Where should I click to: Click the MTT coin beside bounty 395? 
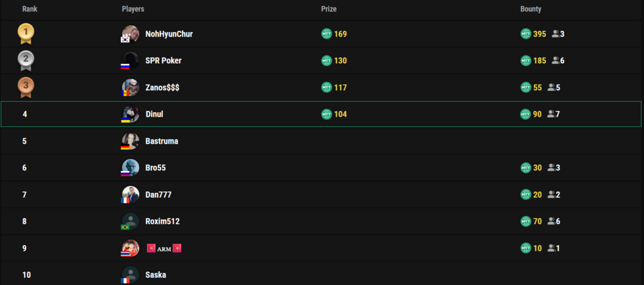coord(526,34)
